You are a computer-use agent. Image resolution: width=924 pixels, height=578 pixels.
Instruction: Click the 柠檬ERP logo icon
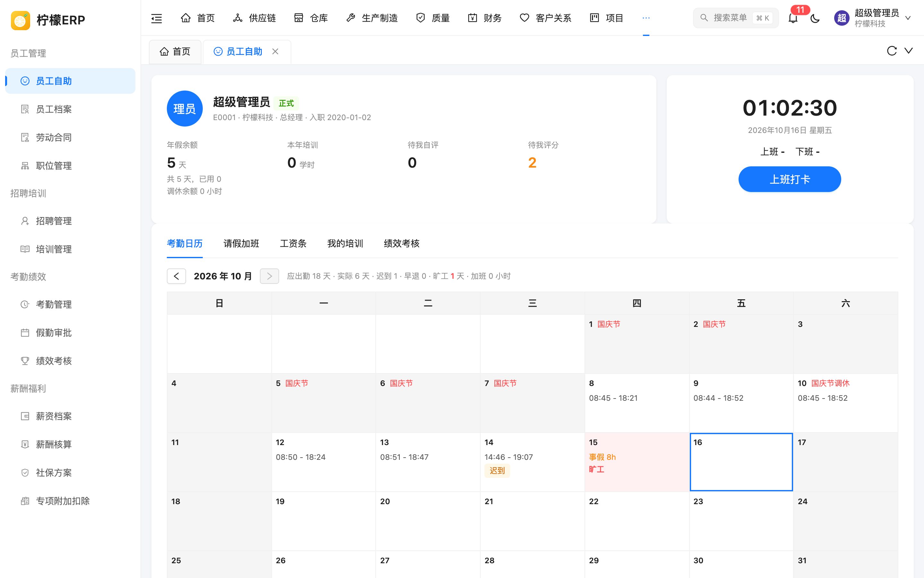coord(21,20)
